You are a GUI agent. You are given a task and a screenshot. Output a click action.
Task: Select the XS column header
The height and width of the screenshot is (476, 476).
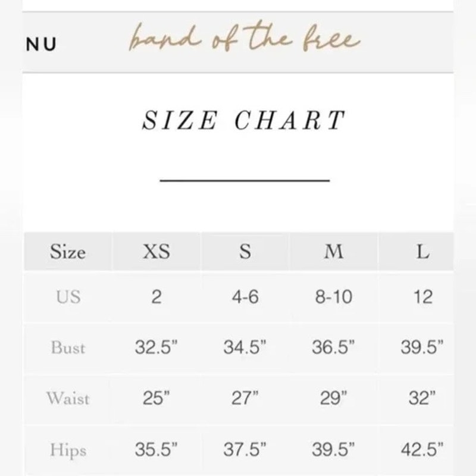[156, 251]
